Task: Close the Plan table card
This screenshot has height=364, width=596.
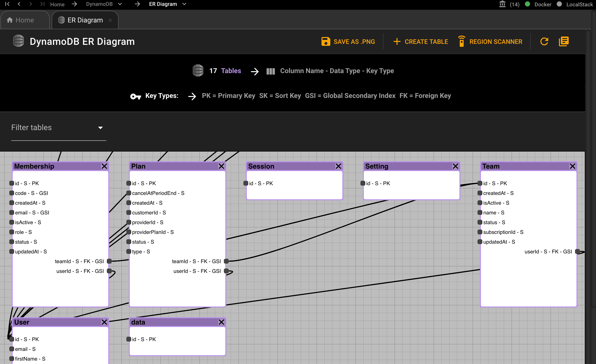Action: click(x=221, y=166)
